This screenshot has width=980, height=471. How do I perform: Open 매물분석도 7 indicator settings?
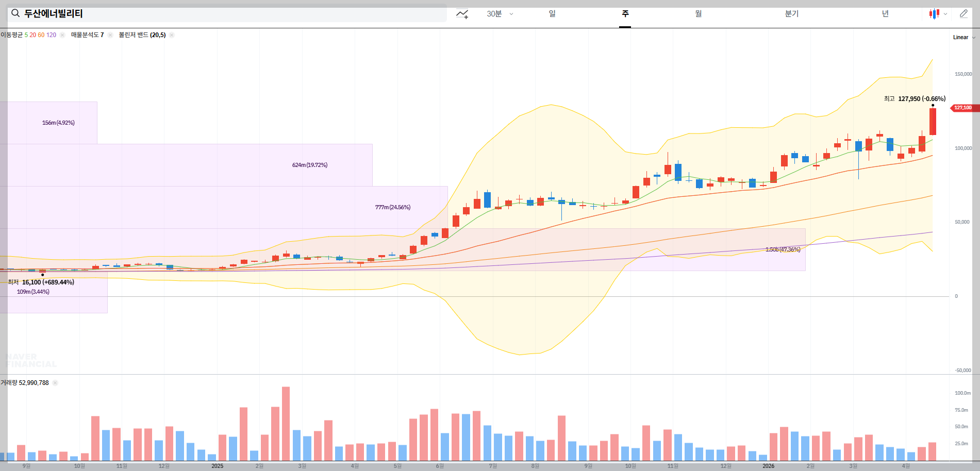[x=87, y=35]
